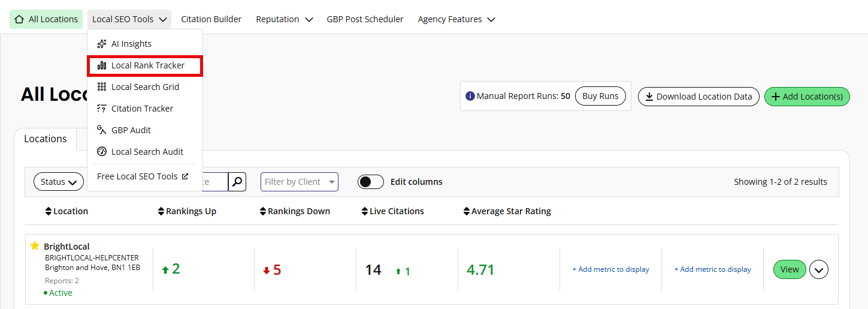This screenshot has height=309, width=868.
Task: Click the Average Star Rating 4.71
Action: click(x=480, y=270)
